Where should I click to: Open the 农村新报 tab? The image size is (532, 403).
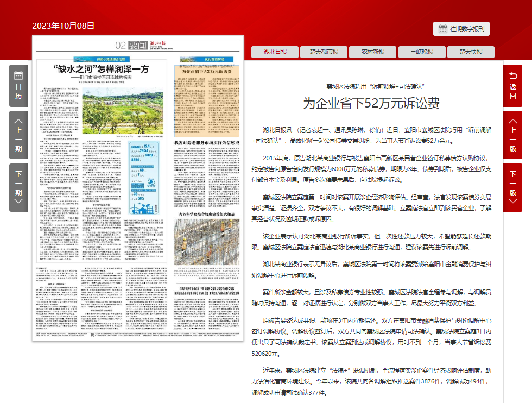click(x=373, y=52)
